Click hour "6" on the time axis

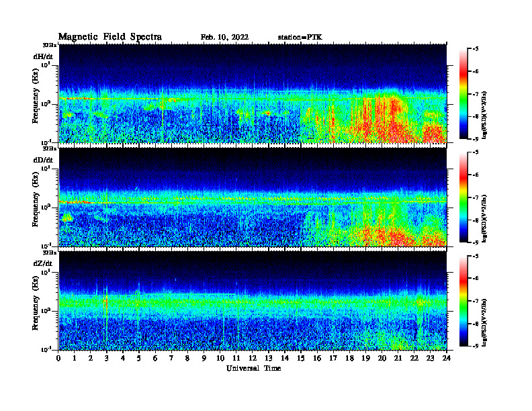(x=155, y=359)
